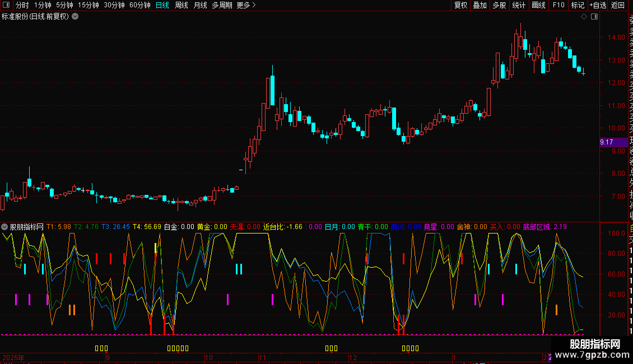
Task: Toggle the right side panel icon
Action: 594,17
